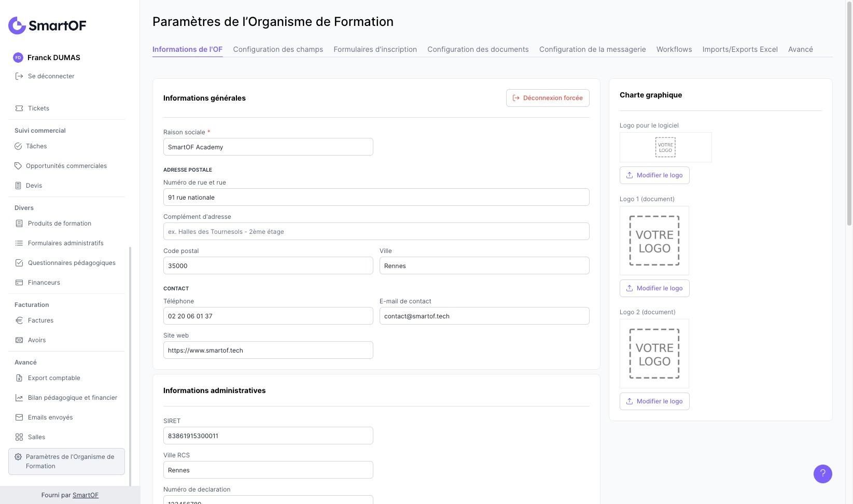853x504 pixels.
Task: Click the Logo 2 document placeholder image
Action: 654,354
